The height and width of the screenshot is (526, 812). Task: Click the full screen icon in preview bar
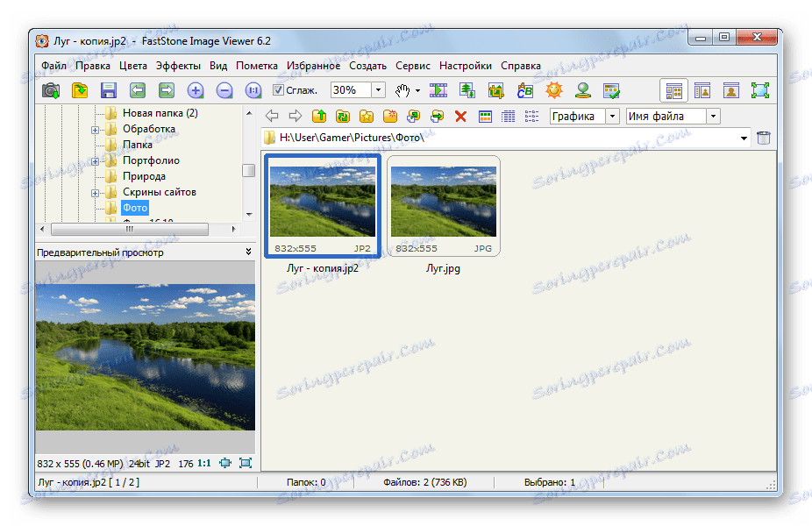point(246,463)
